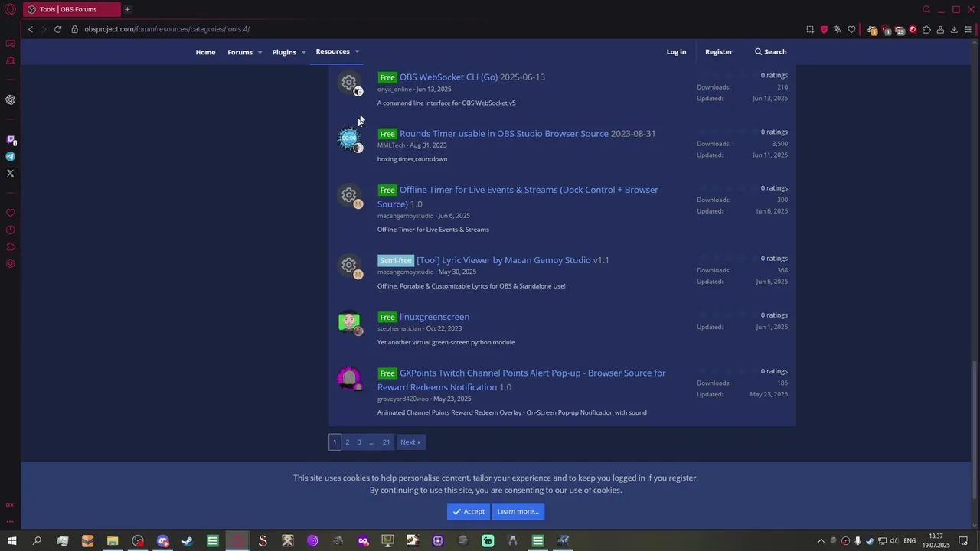Open Offline Timer for Live Events resource
The image size is (980, 551).
click(x=518, y=197)
